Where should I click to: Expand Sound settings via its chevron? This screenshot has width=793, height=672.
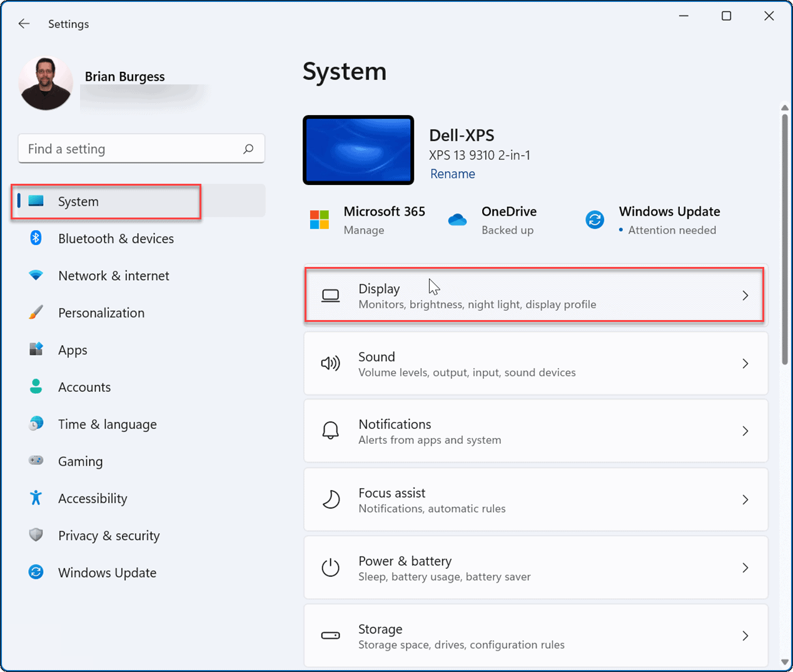click(745, 363)
